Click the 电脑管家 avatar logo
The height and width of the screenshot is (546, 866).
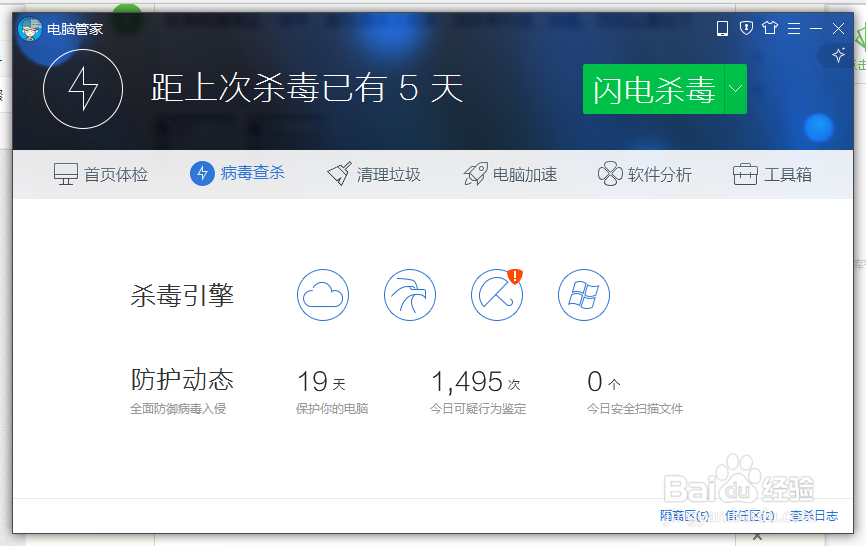tap(30, 29)
